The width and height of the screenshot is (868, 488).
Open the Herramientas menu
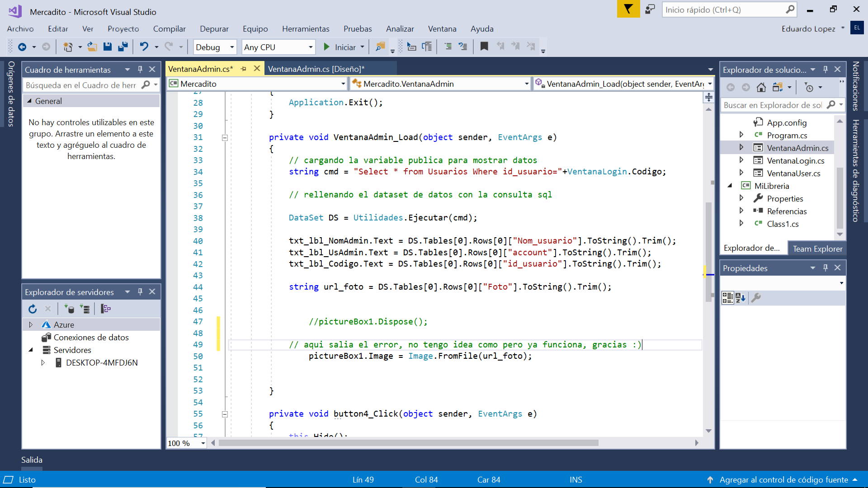click(x=306, y=28)
